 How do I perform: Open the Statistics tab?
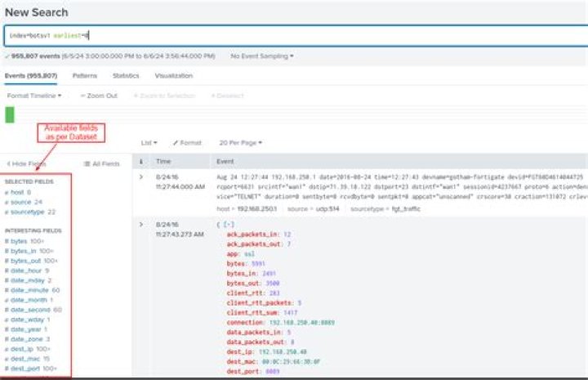tap(126, 76)
